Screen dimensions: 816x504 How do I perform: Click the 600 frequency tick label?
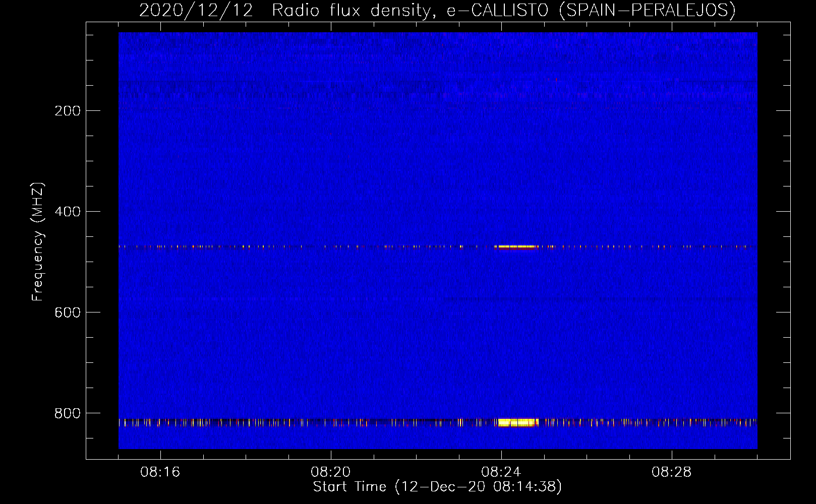click(68, 312)
